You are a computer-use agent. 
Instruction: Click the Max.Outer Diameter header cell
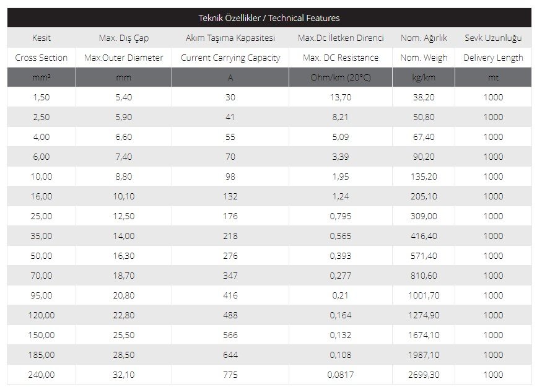click(124, 58)
